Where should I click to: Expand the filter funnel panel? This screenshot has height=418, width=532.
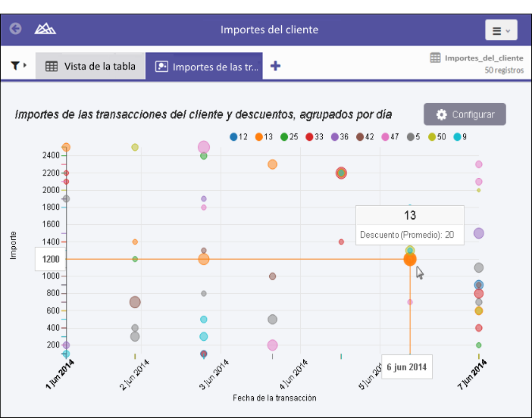(x=18, y=65)
